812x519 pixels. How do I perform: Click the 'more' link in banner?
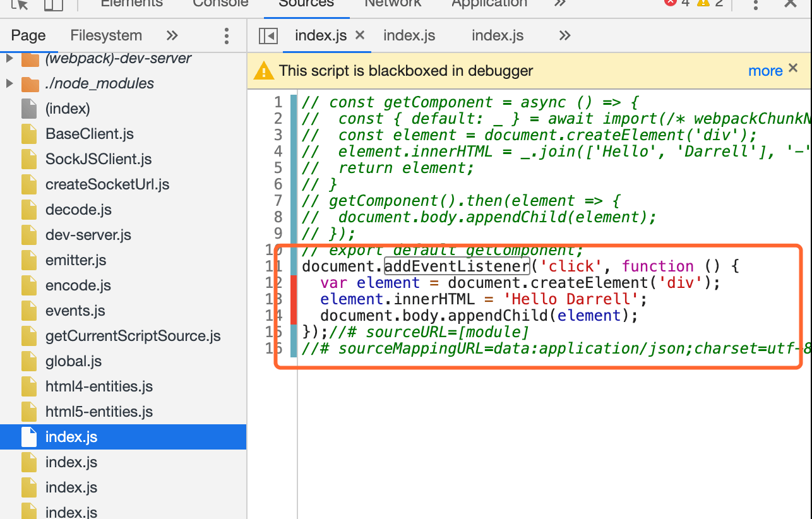tap(765, 71)
